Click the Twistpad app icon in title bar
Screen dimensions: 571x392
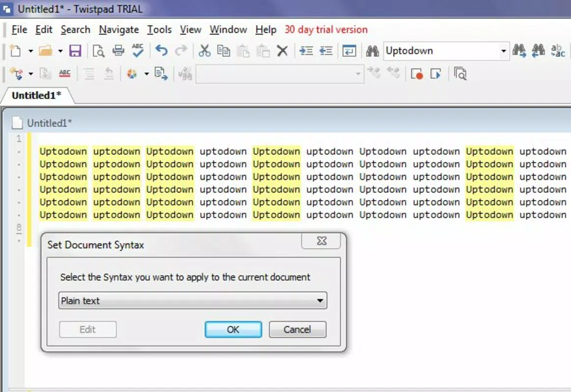tap(7, 9)
